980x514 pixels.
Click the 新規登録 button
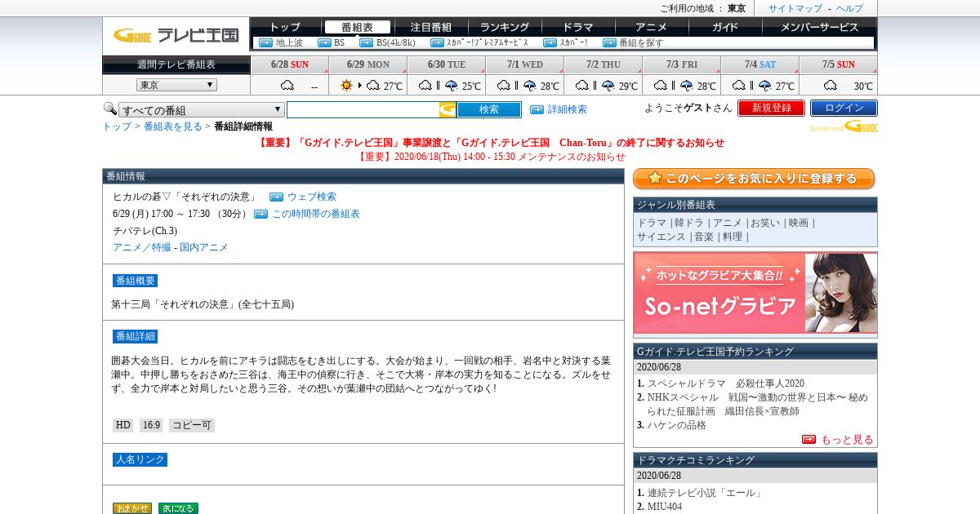[x=772, y=108]
